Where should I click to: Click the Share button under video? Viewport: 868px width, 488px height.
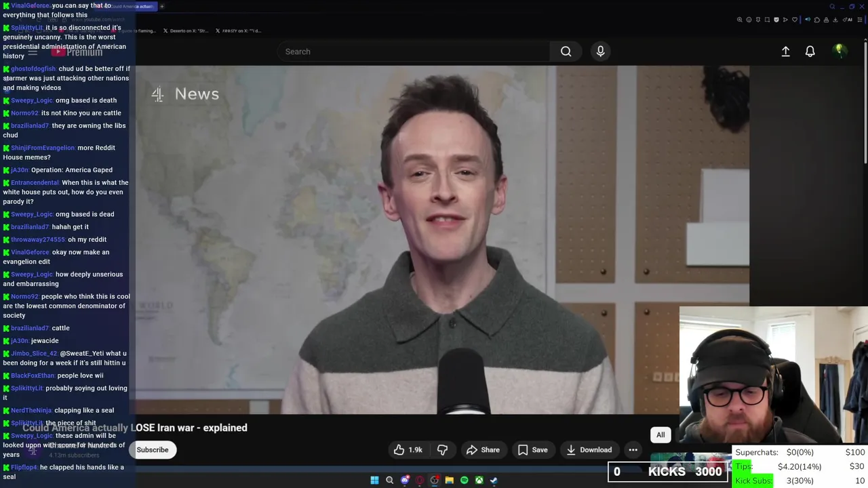coord(483,449)
